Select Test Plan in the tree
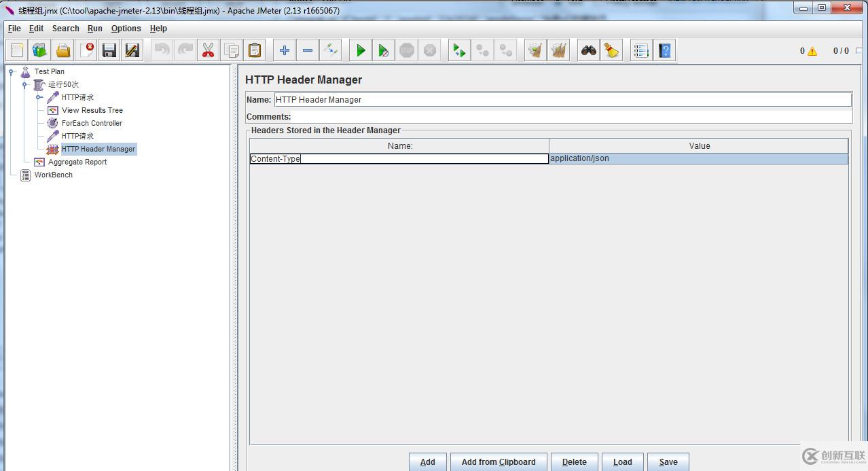 coord(50,71)
